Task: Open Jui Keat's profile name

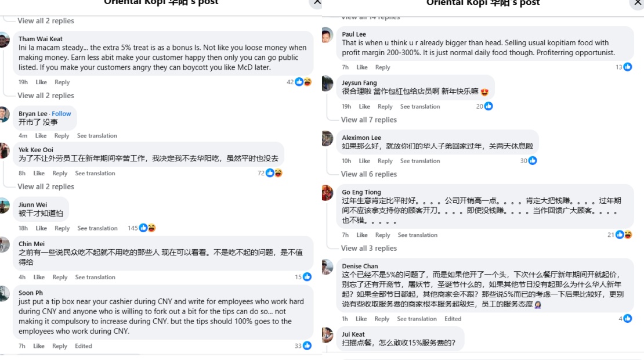Action: coord(353,334)
